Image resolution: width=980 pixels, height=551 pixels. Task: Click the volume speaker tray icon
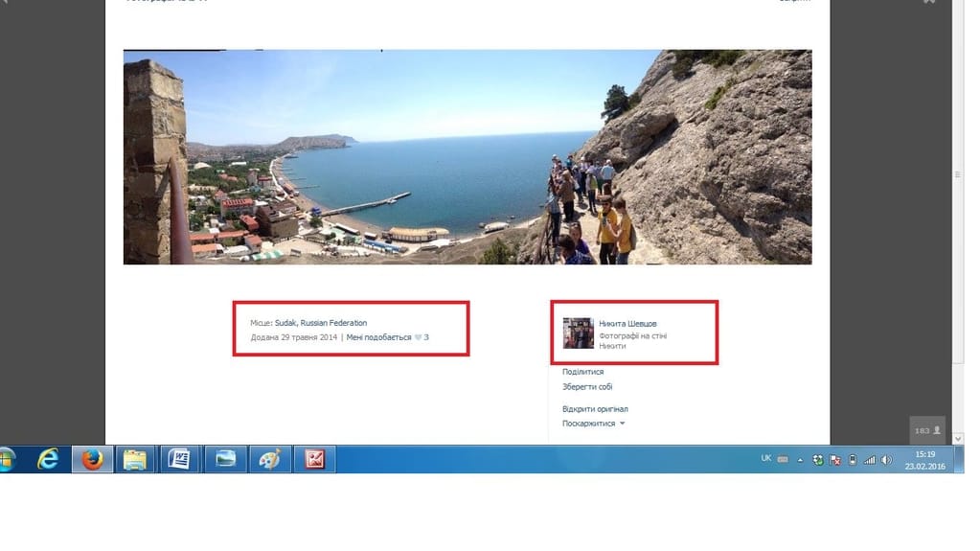pyautogui.click(x=886, y=460)
